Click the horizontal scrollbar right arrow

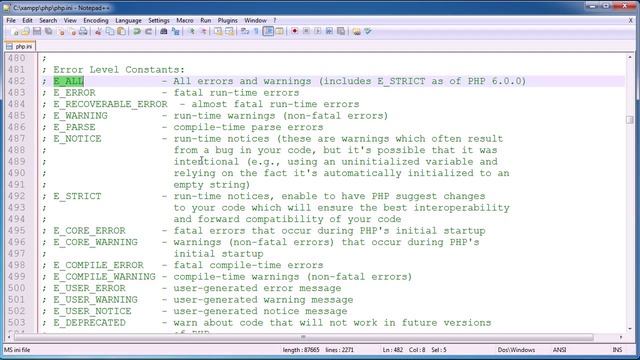(621, 337)
